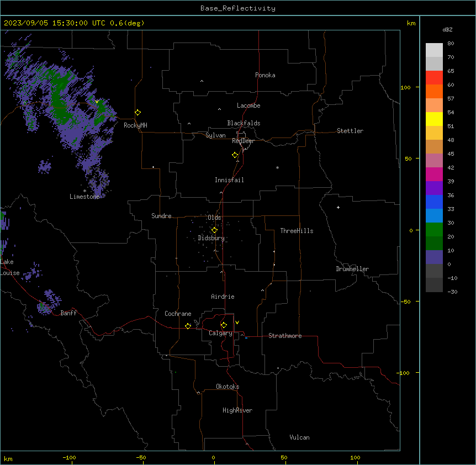
Task: Select the magenta swatch near 42 dBZ
Action: (x=434, y=174)
